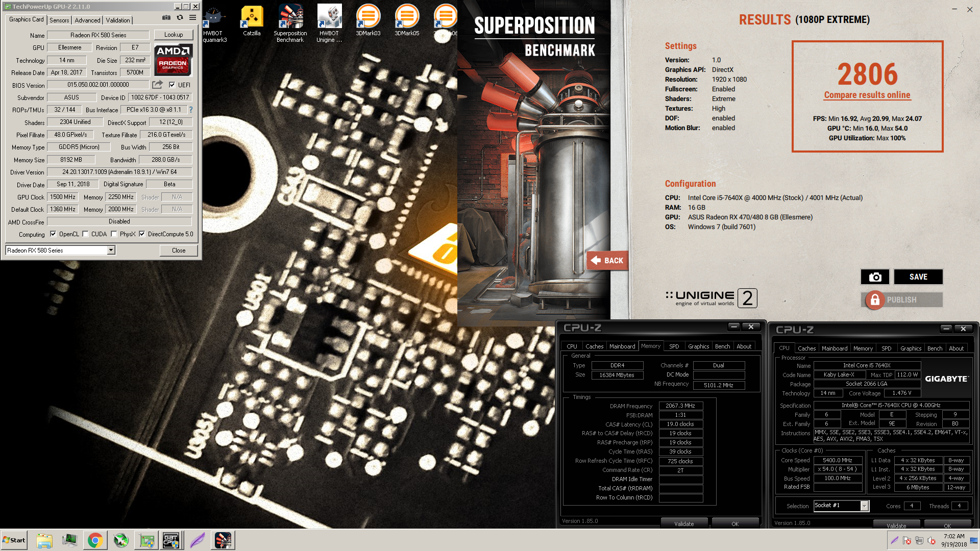Viewport: 980px width, 551px height.
Task: Open the SPD tab in the CPU-Z memory window
Action: coord(674,346)
